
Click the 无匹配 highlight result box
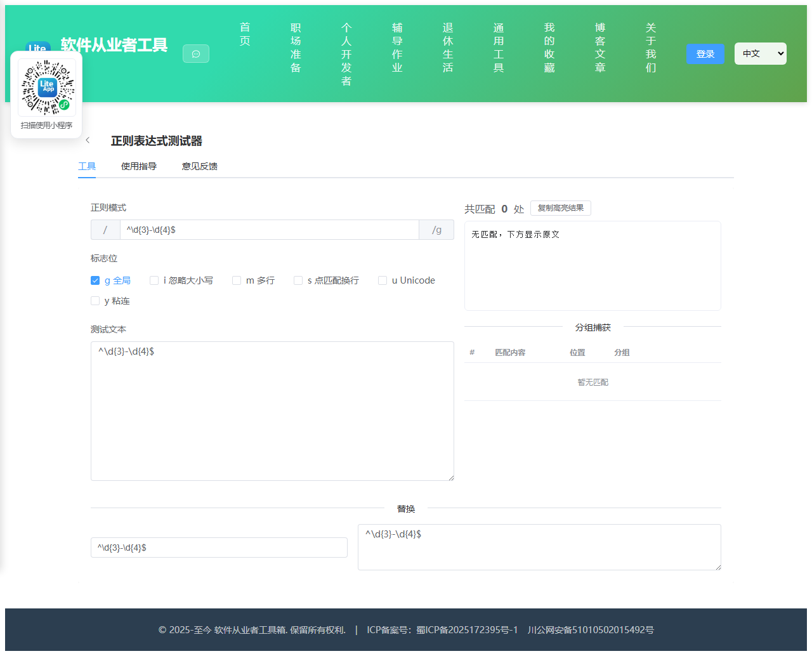click(x=593, y=266)
